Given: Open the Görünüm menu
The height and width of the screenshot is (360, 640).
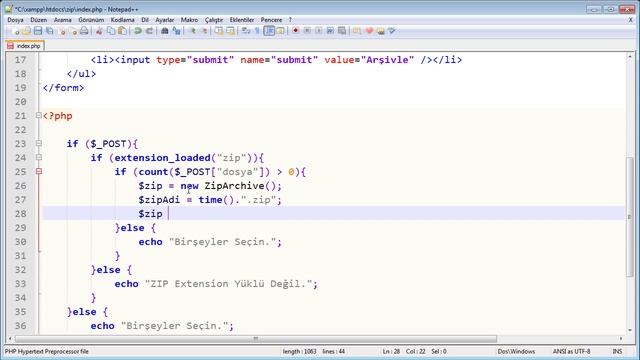Looking at the screenshot, I should point(91,20).
